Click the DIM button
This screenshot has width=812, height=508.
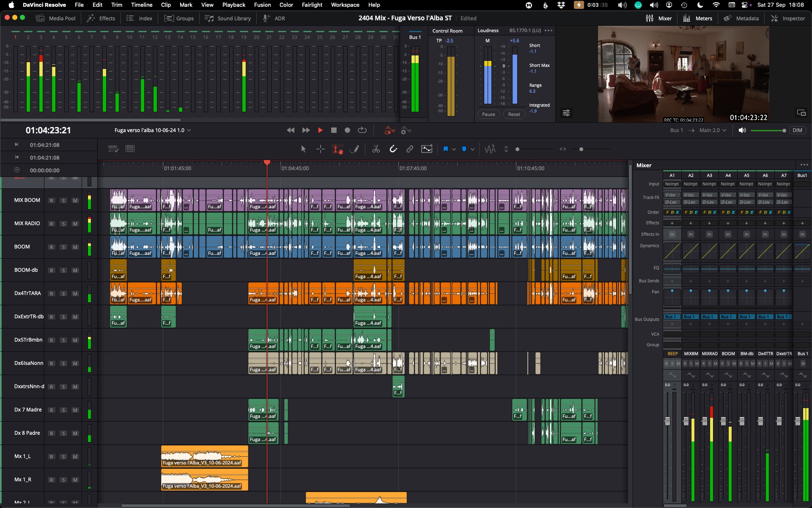(797, 130)
